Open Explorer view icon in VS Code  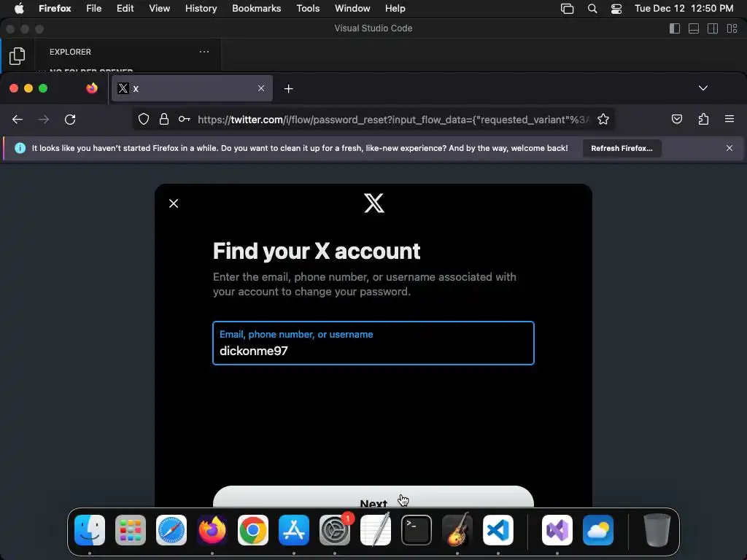point(18,55)
